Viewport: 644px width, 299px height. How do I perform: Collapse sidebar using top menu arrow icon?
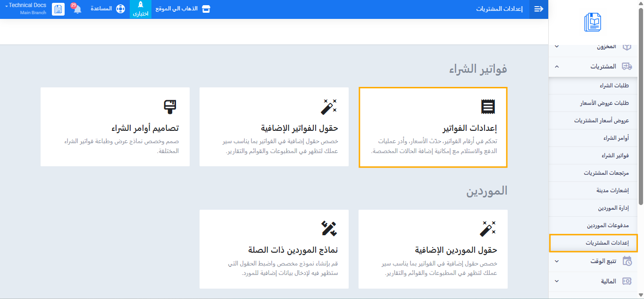538,9
